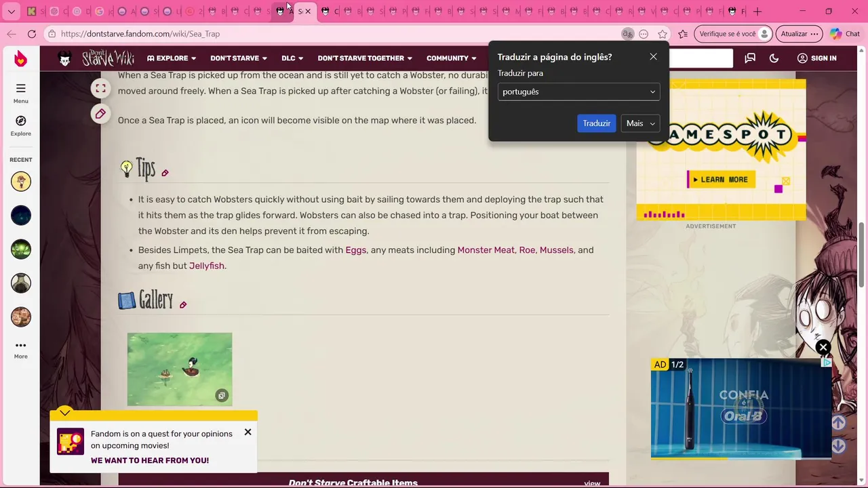
Task: Click LEARN MORE on GameSpot ad
Action: point(721,180)
